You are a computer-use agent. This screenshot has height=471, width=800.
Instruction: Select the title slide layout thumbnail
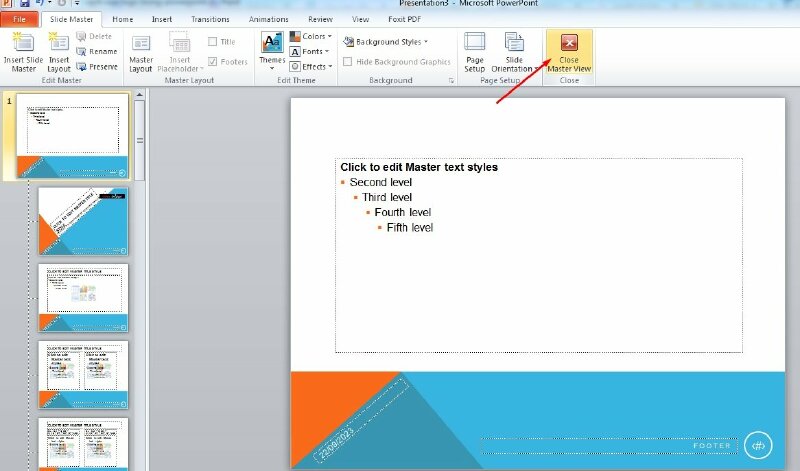83,221
